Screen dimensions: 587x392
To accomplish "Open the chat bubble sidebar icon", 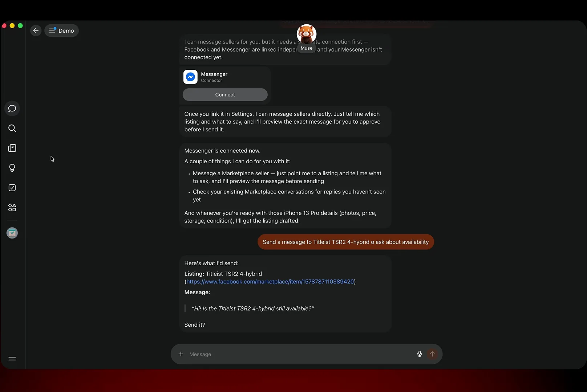I will 12,109.
